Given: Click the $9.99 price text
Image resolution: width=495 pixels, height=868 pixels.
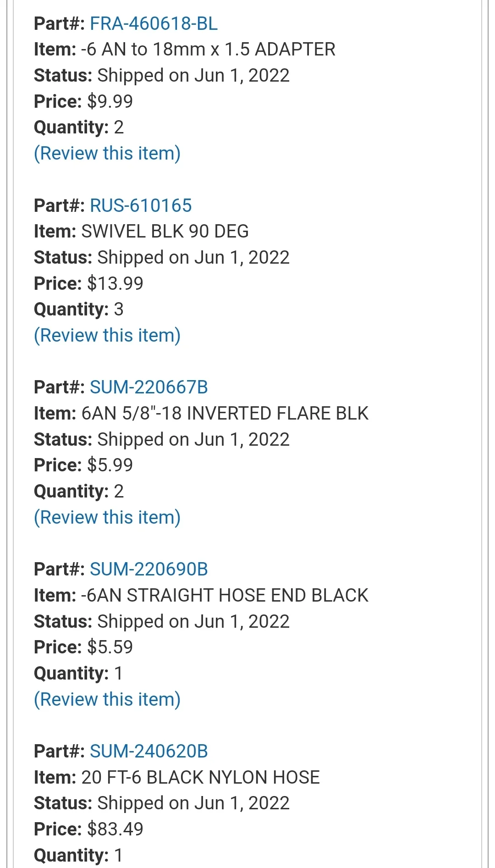Looking at the screenshot, I should tap(110, 102).
